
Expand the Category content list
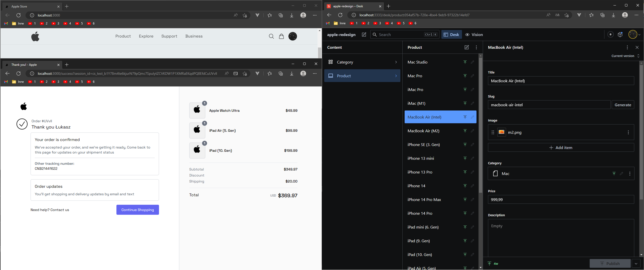[362, 62]
